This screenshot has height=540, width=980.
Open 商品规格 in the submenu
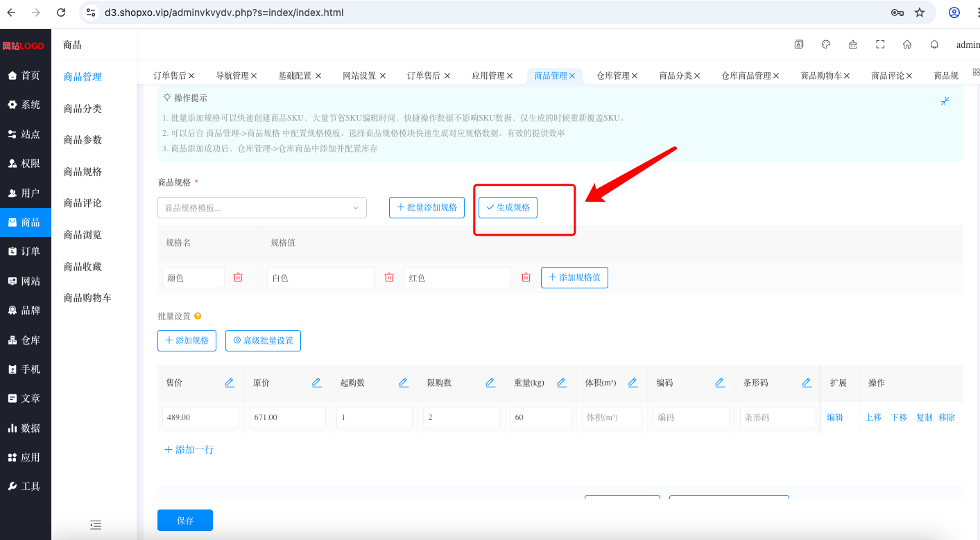click(x=83, y=172)
